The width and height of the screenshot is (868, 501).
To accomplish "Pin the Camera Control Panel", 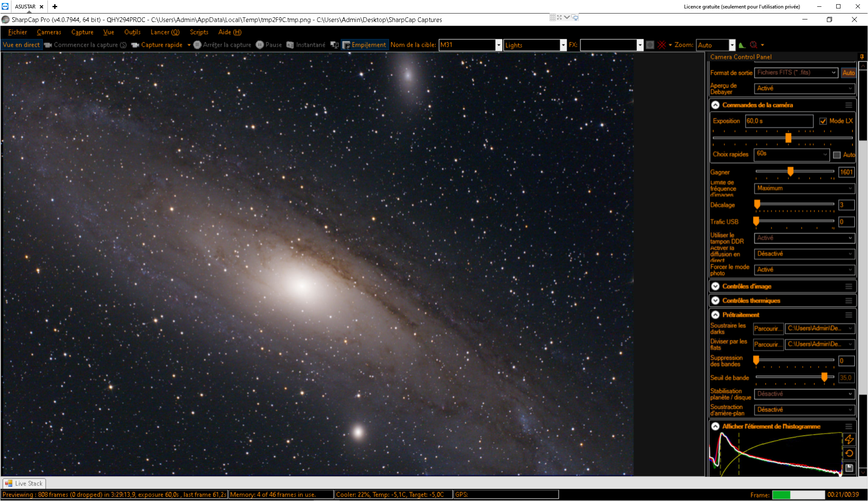I will (862, 57).
